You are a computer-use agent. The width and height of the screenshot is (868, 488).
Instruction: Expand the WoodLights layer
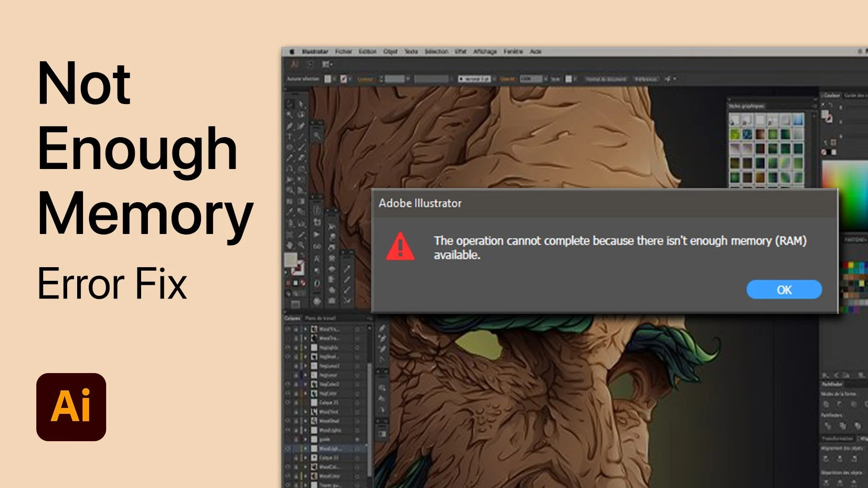[x=306, y=430]
